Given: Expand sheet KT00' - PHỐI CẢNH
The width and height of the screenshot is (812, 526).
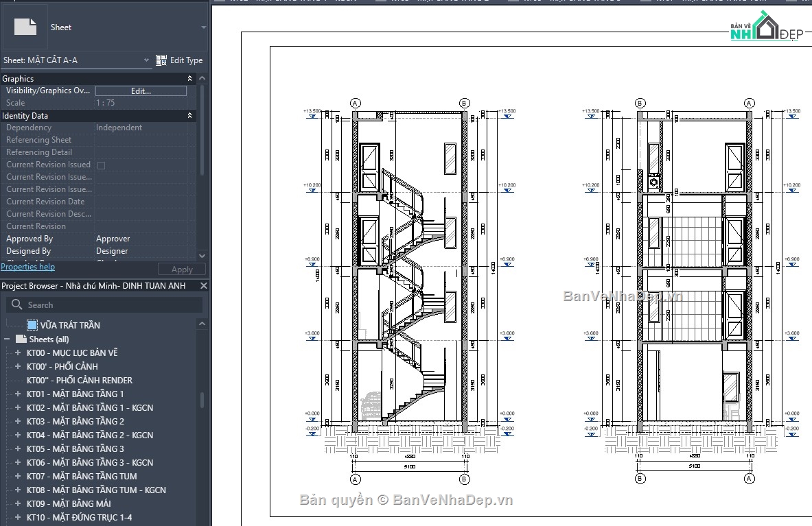Looking at the screenshot, I should click(18, 366).
